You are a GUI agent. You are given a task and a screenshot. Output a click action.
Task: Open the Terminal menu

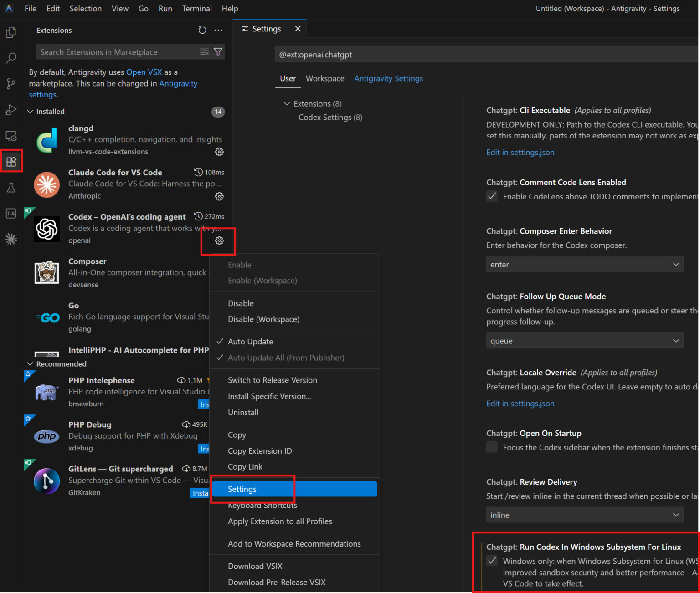point(197,9)
